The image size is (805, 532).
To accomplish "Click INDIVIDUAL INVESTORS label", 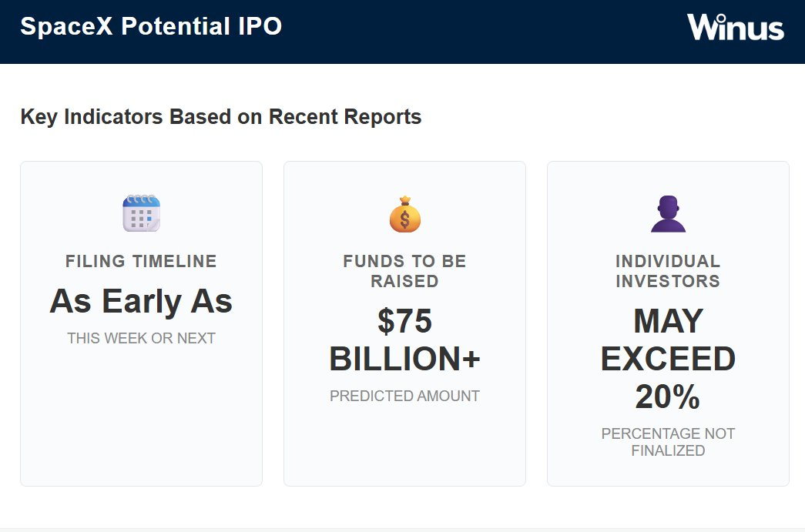I will point(668,271).
